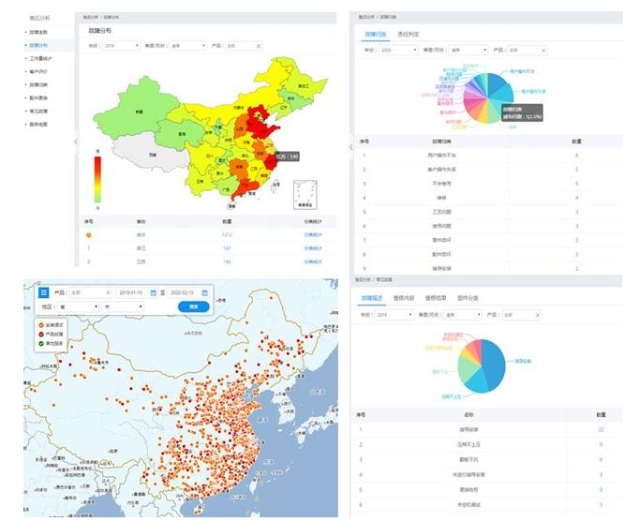Toggle the orange legend item on the dot map
Screen dimensions: 640x522
click(41, 326)
